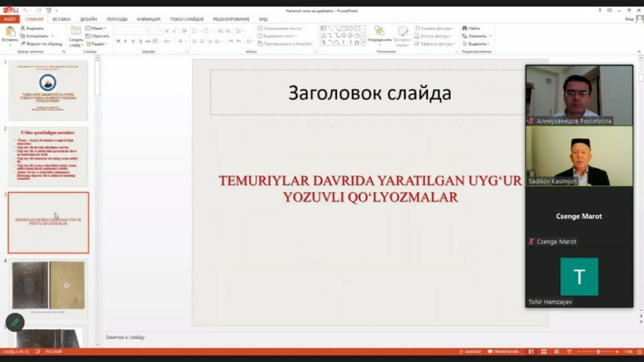This screenshot has width=644, height=362.
Task: Toggle the Notes (Заметки) pane in status bar
Action: (470, 351)
